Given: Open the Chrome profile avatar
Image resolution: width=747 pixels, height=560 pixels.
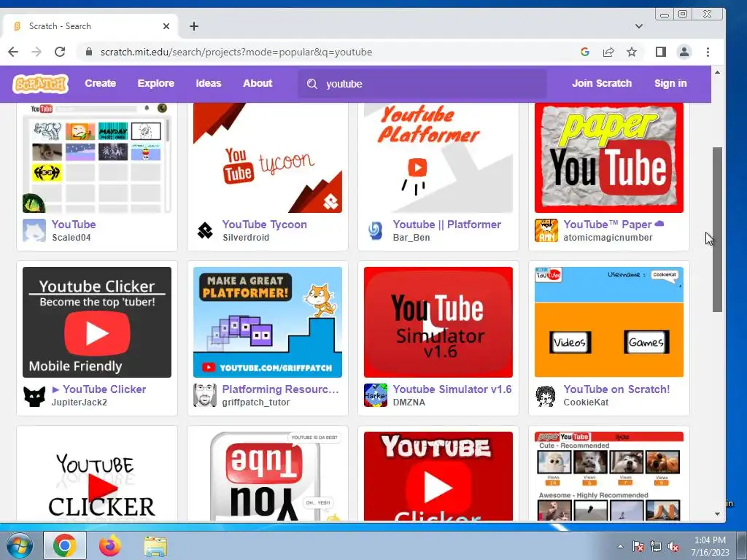Looking at the screenshot, I should pos(684,52).
